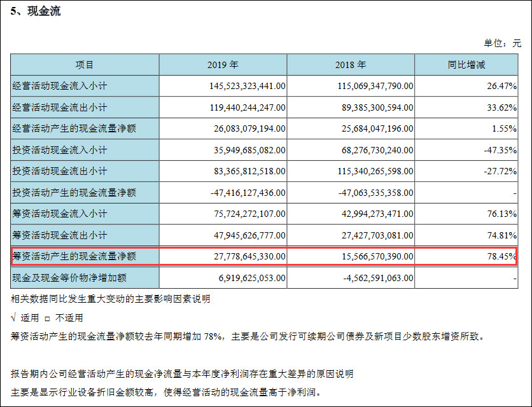Click cell value 89,385,300,594.00

tap(377, 107)
